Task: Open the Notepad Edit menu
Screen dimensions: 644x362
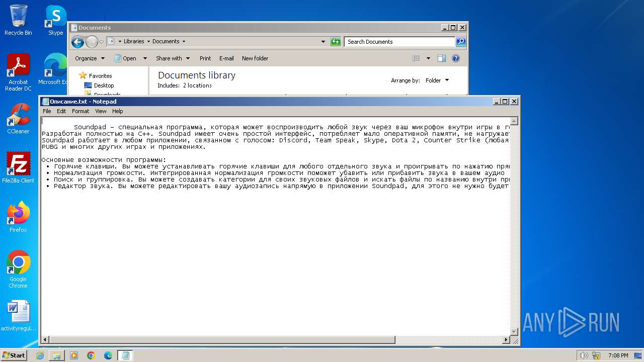Action: point(61,111)
